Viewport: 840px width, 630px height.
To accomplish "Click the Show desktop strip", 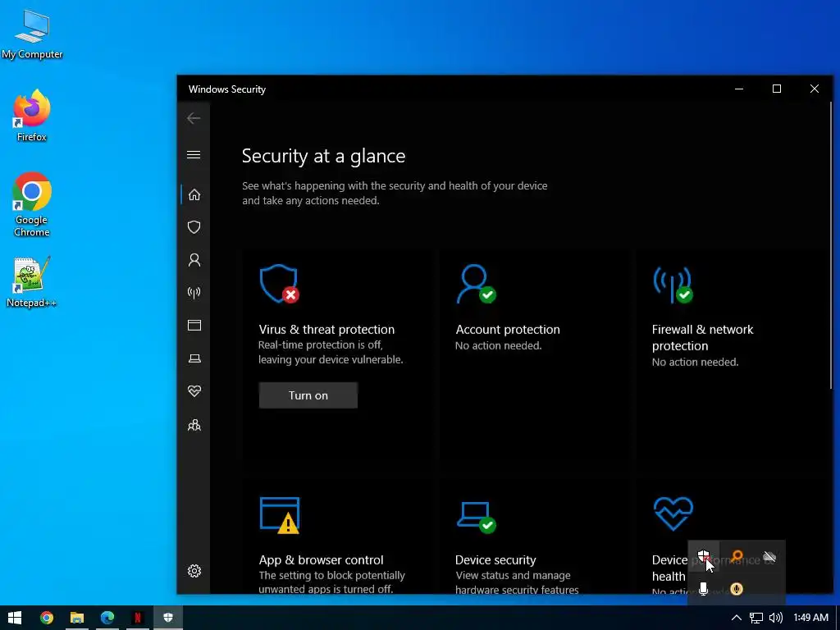I will click(838, 619).
